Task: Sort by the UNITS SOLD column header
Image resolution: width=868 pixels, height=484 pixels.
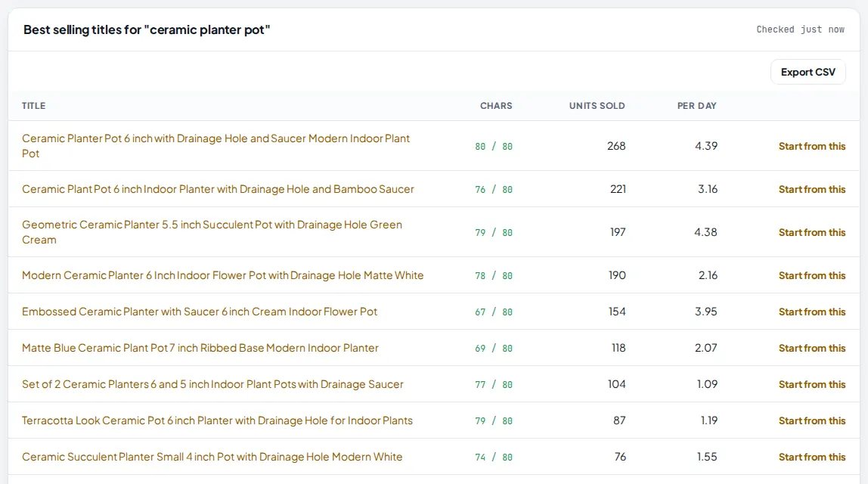Action: point(597,106)
